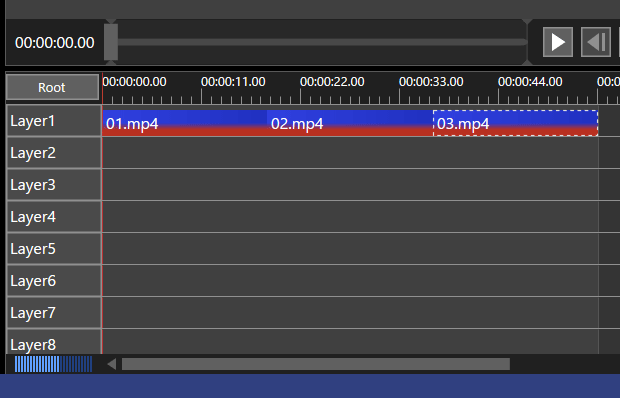Click the Layer8 label
Image resolution: width=620 pixels, height=398 pixels.
[x=33, y=345]
